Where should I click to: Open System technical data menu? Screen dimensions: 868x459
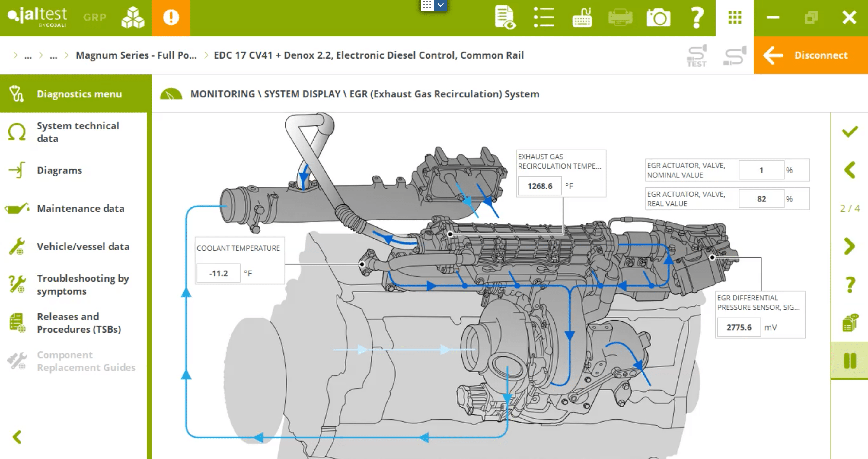78,132
